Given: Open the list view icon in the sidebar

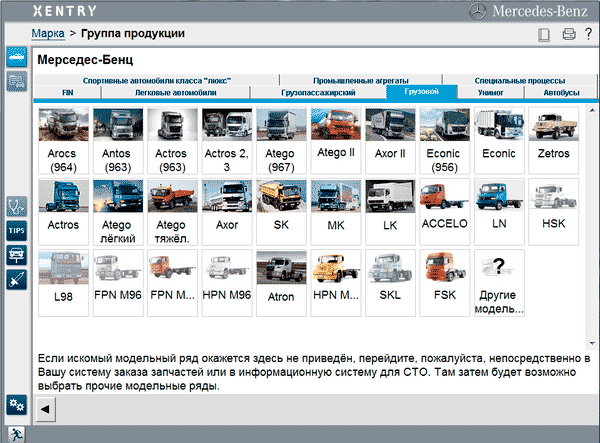Looking at the screenshot, I should coord(16,81).
